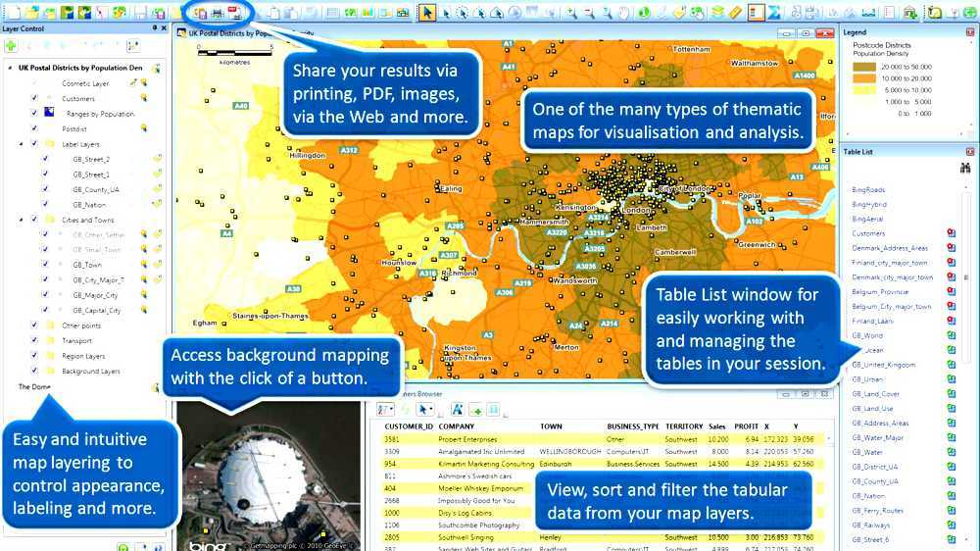Choose the Radius Select tool

(x=463, y=12)
